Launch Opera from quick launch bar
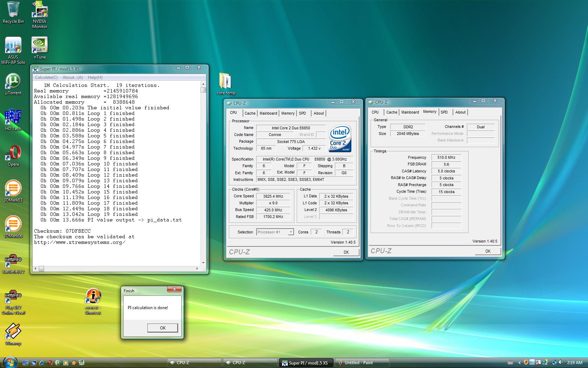The width and height of the screenshot is (588, 368). pos(50,363)
